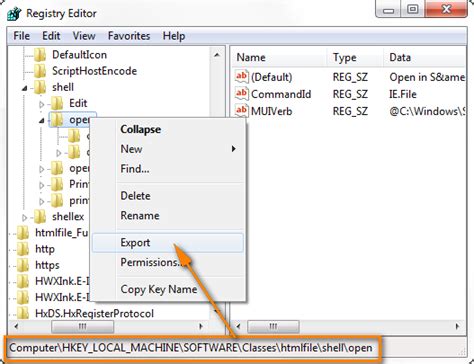Click the IE.File data cell
Viewport: 474px width, 364px height.
pyautogui.click(x=403, y=94)
